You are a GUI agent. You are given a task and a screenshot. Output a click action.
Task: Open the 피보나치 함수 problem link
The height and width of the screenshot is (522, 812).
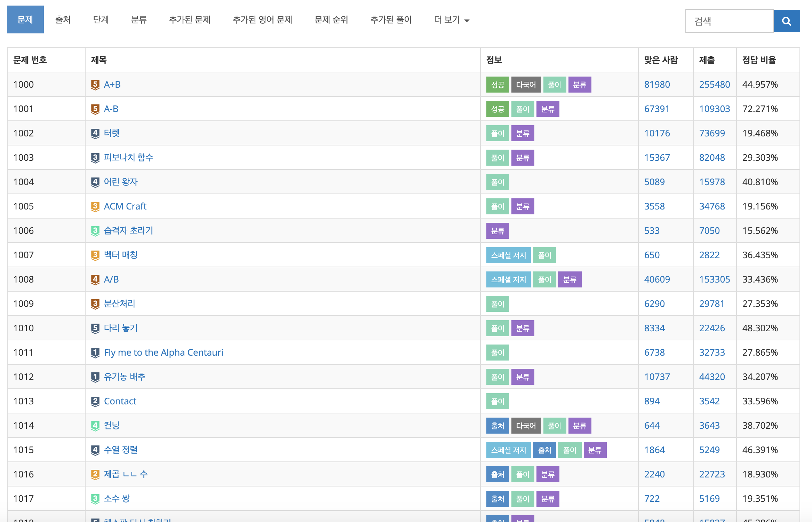coord(128,158)
